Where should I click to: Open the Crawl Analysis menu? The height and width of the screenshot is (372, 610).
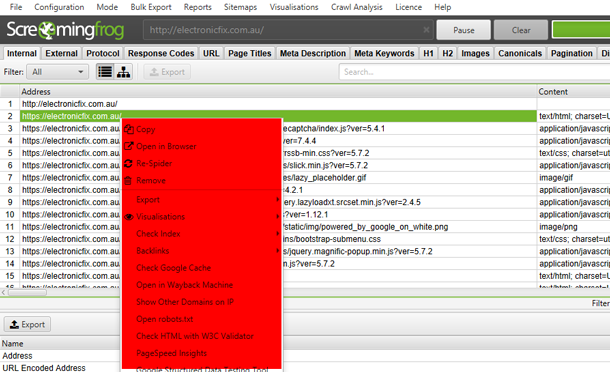(x=357, y=7)
